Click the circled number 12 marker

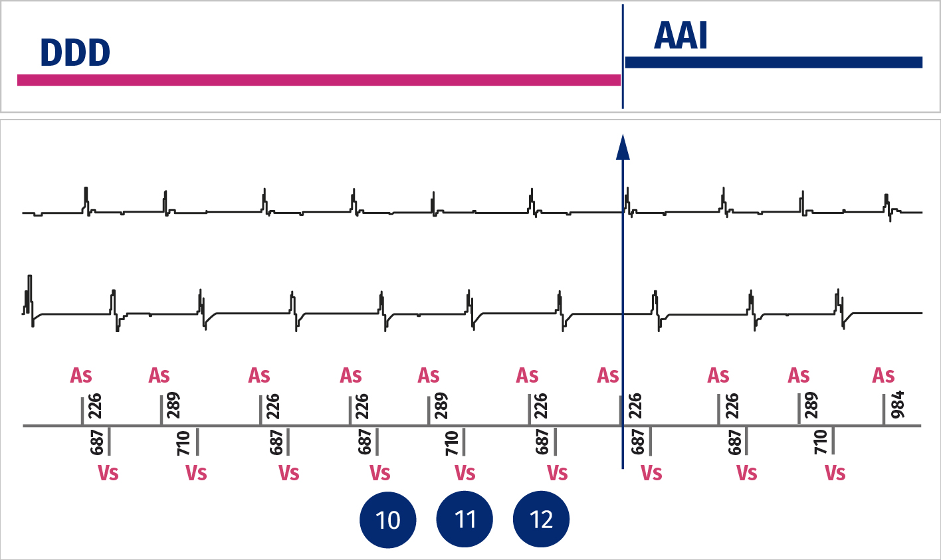click(x=542, y=519)
